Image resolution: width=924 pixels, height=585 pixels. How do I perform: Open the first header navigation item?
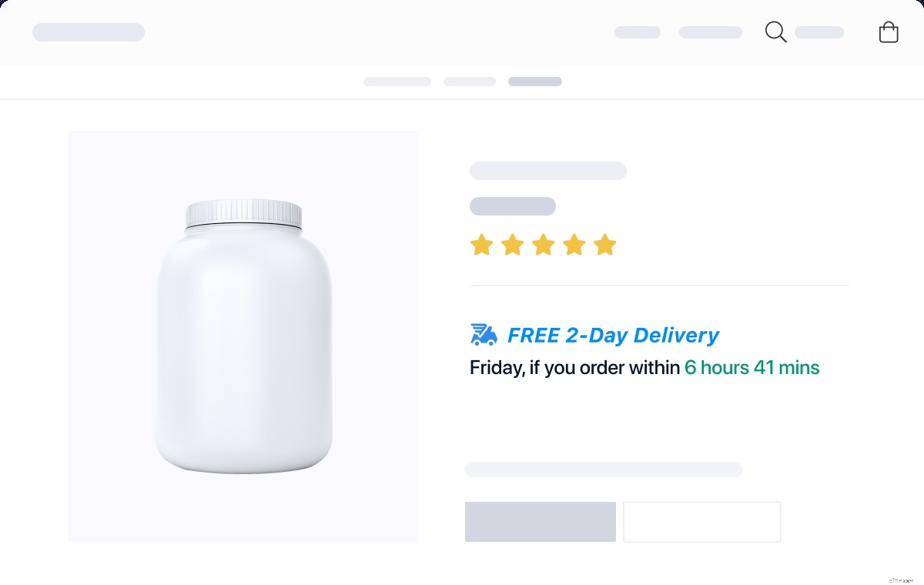(x=637, y=32)
